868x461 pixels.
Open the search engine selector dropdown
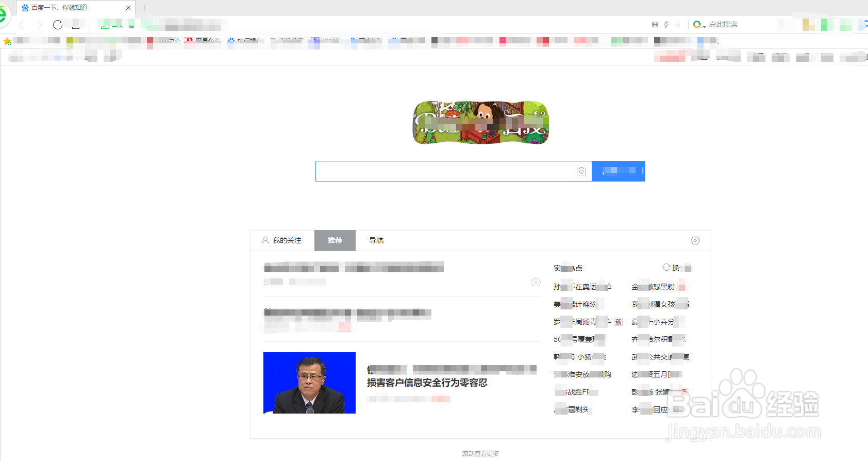point(699,25)
